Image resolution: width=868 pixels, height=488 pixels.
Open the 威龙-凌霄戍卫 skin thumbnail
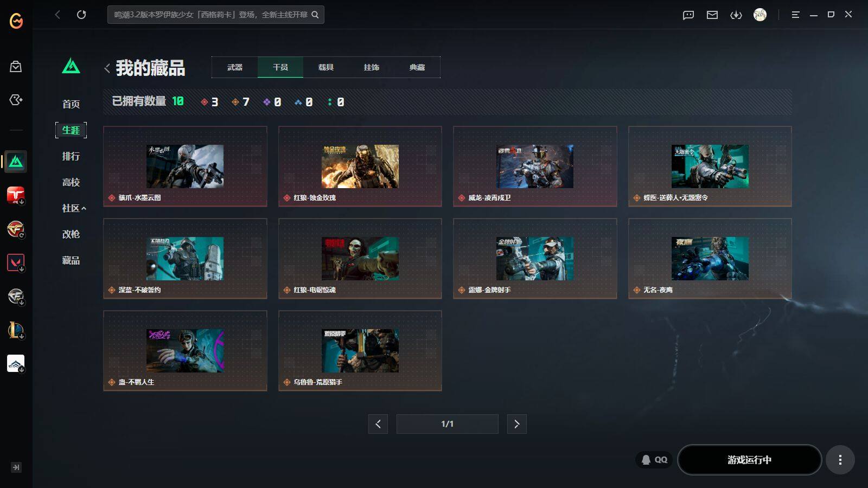(x=535, y=166)
